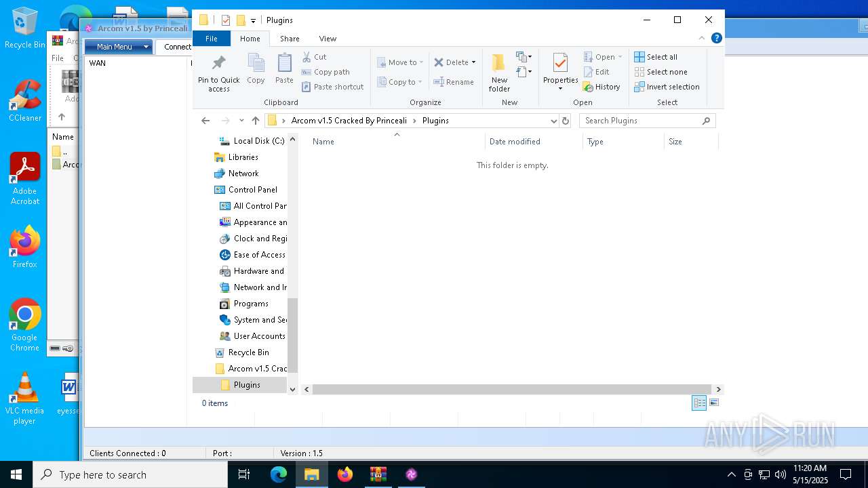Click the Edit ribbon item
Viewport: 868px width, 488px height.
coord(596,72)
